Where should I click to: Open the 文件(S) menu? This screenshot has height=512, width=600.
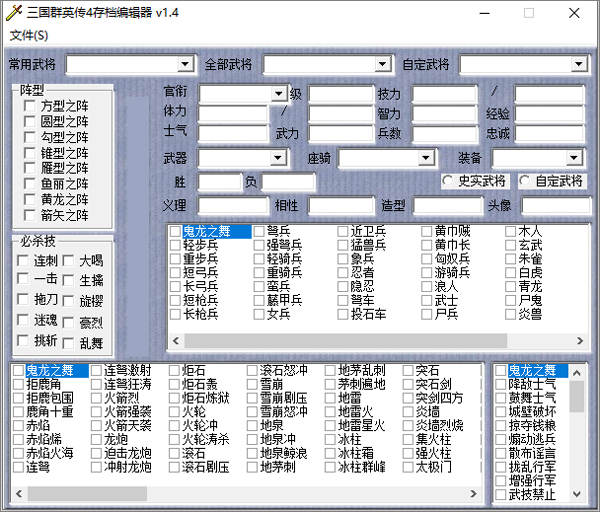pos(29,36)
